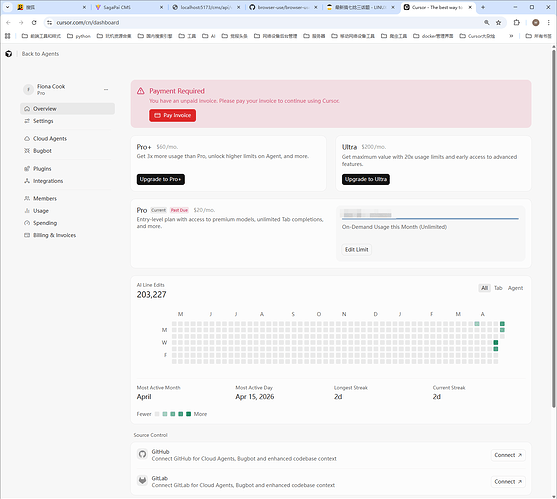The width and height of the screenshot is (557, 499).
Task: Click Upgrade to Pro+ button
Action: [161, 179]
